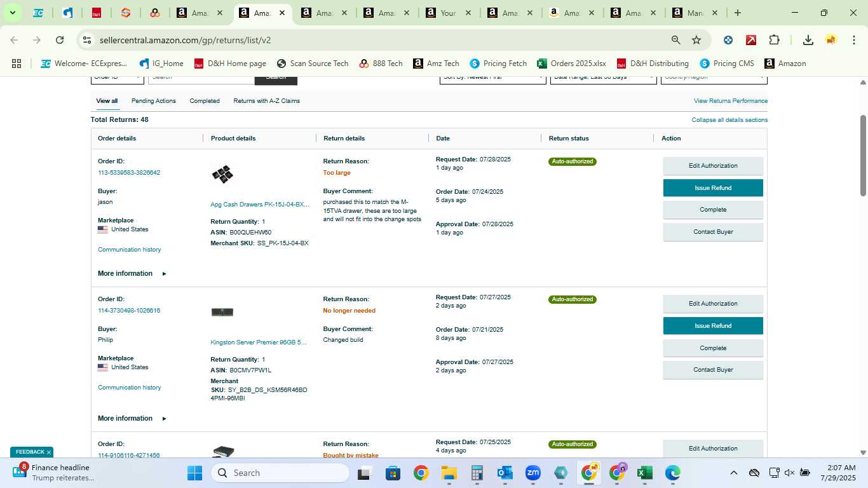
Task: Open Apg Cash Drawers product link
Action: 261,205
